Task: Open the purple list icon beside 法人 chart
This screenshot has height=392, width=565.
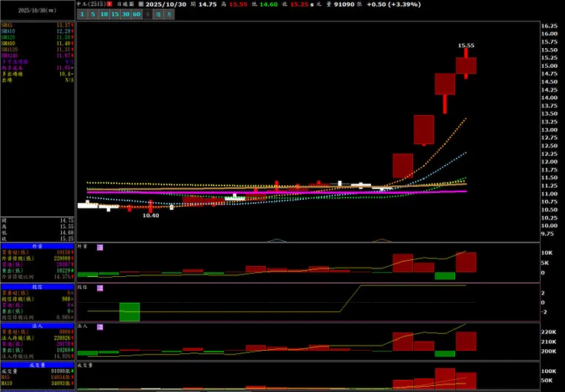Action: [100, 327]
